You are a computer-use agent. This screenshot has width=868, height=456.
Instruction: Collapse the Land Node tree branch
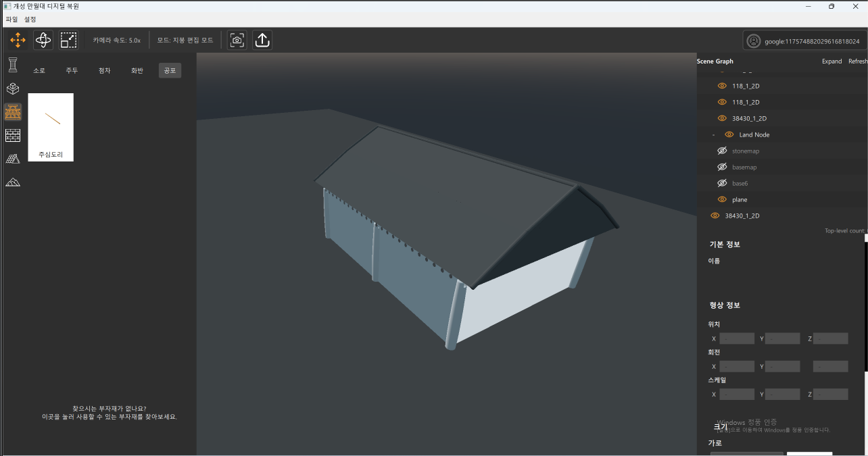713,135
